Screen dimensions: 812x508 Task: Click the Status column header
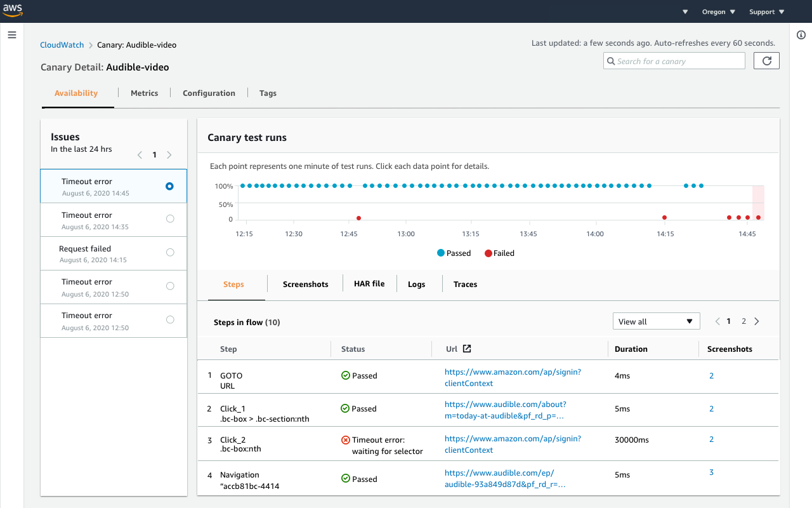click(353, 349)
